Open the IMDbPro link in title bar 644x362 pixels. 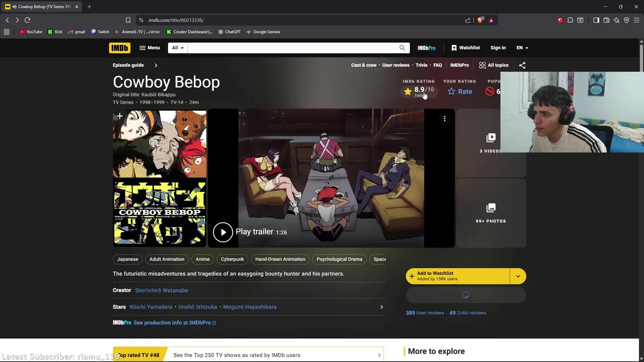click(x=459, y=65)
